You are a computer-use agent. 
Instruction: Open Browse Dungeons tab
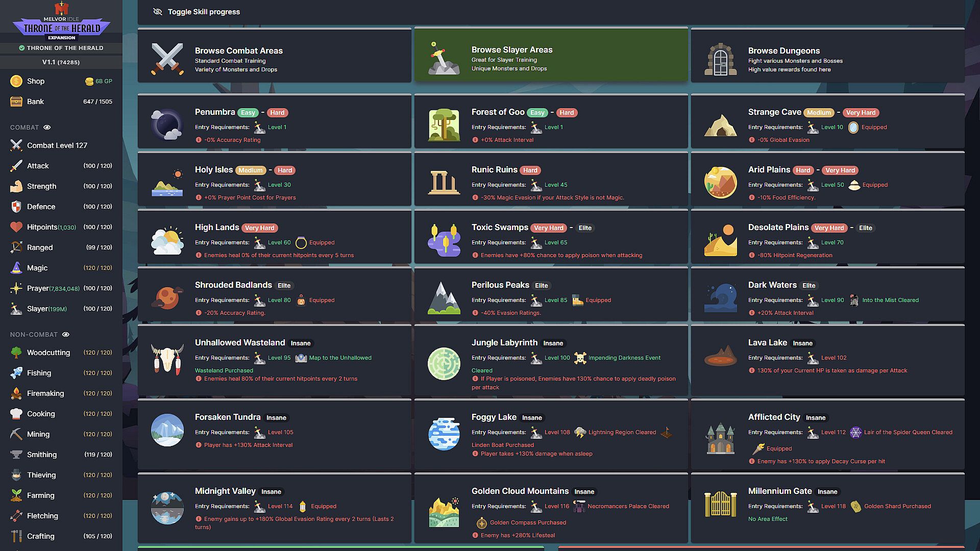pyautogui.click(x=827, y=56)
